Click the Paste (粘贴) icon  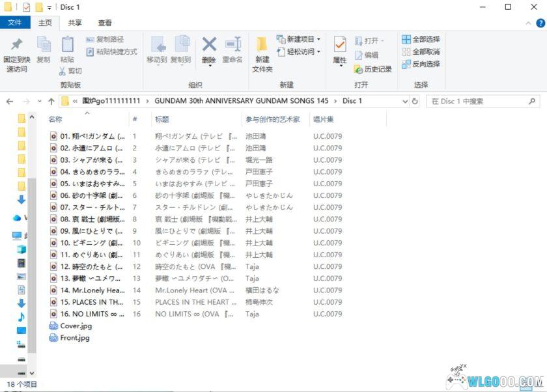(x=68, y=46)
